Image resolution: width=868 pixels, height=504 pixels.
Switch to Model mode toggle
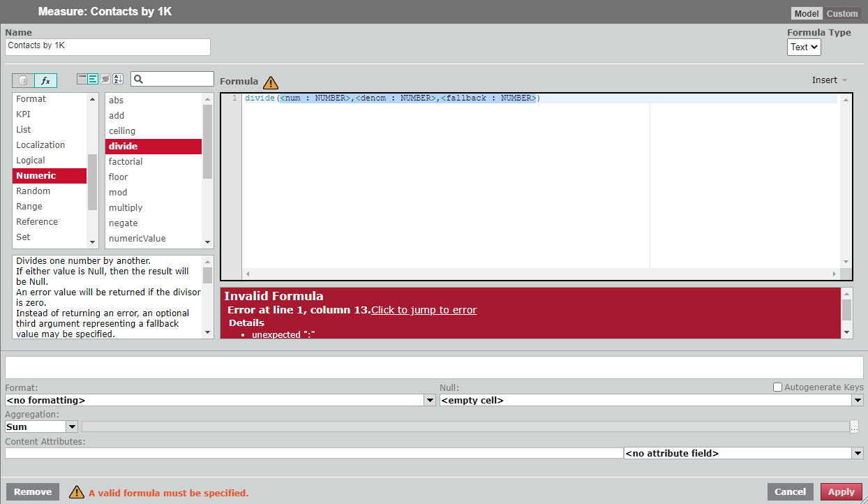[807, 13]
